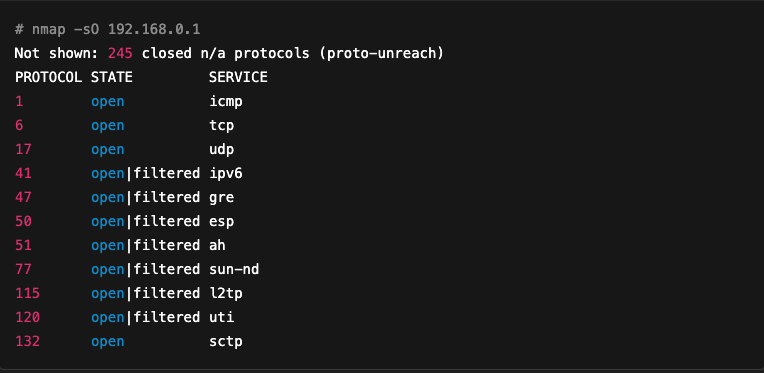Click the open state for protocol 132
This screenshot has height=373, width=764.
point(108,342)
